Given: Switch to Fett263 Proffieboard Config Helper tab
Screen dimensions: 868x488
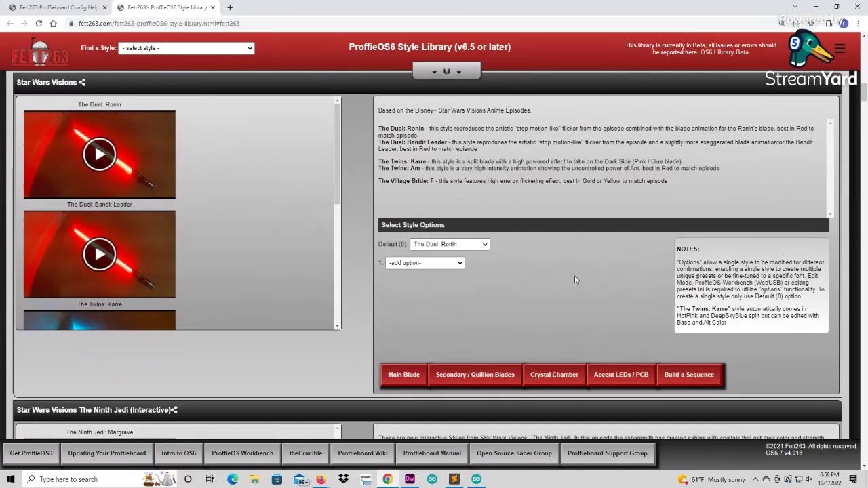Looking at the screenshot, I should 54,7.
